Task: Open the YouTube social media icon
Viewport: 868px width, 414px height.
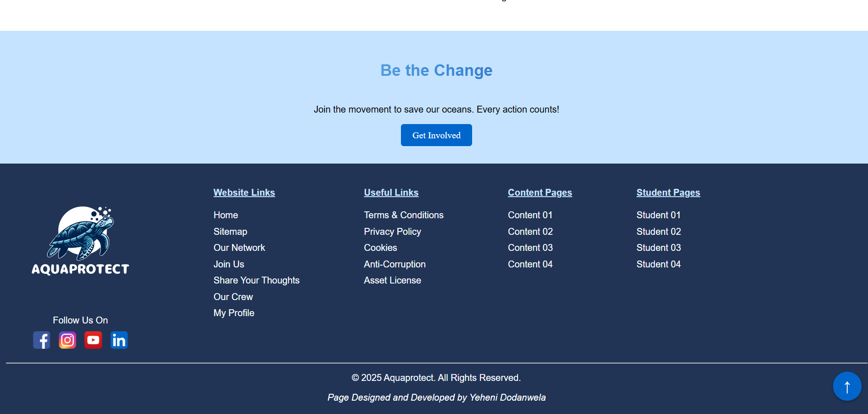Action: coord(93,340)
